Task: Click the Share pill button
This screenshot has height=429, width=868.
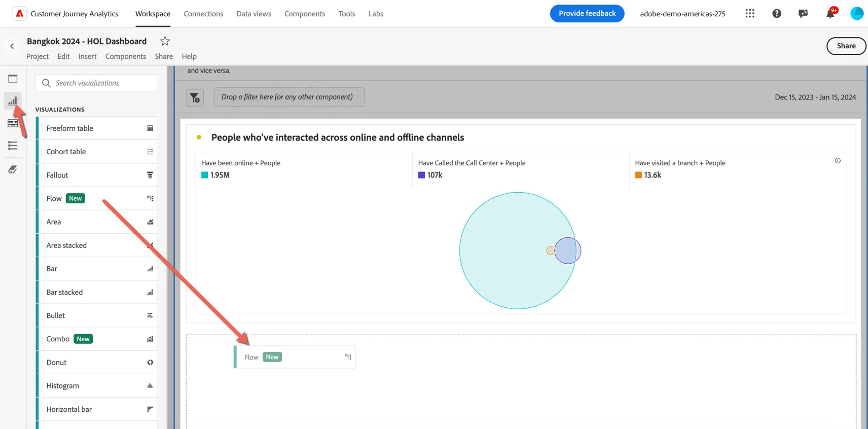Action: click(x=846, y=46)
